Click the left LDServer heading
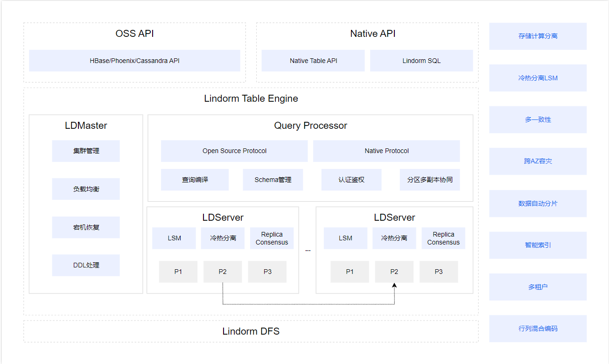Image resolution: width=609 pixels, height=364 pixels. [223, 217]
